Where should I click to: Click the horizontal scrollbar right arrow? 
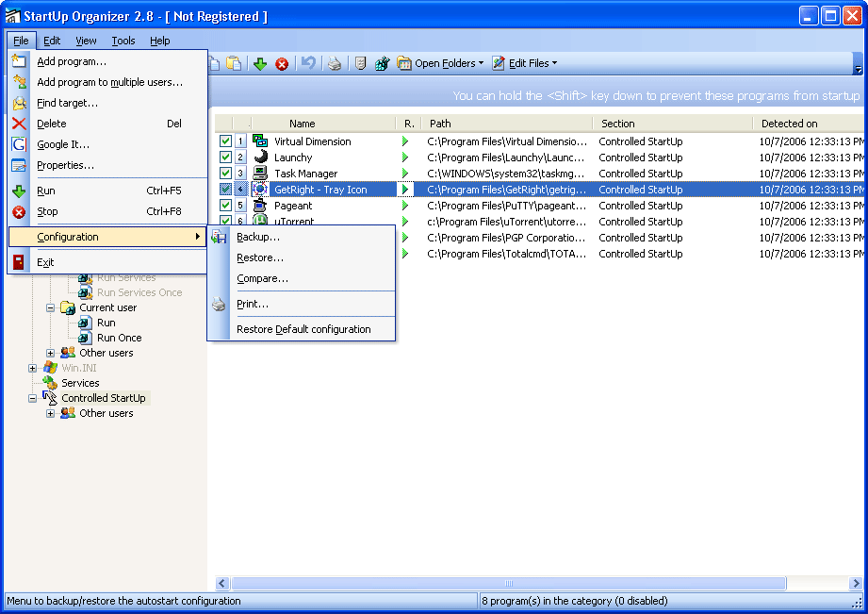(856, 583)
